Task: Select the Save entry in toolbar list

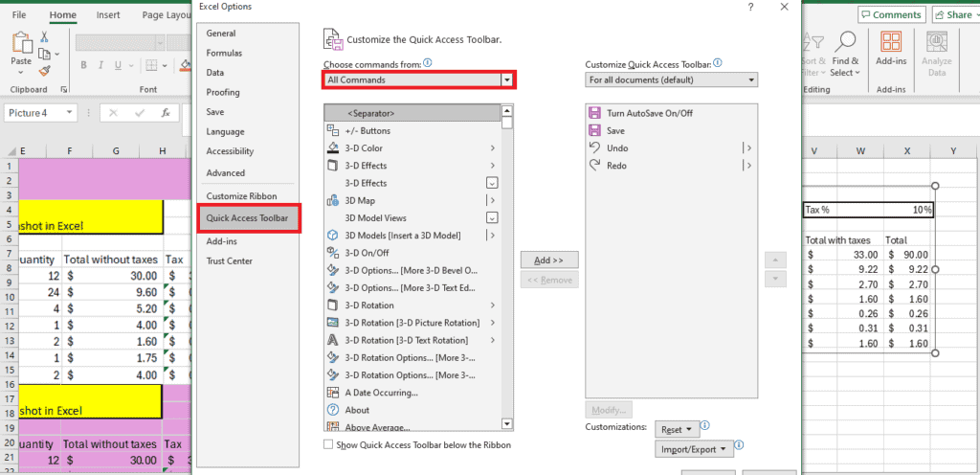Action: click(x=671, y=130)
